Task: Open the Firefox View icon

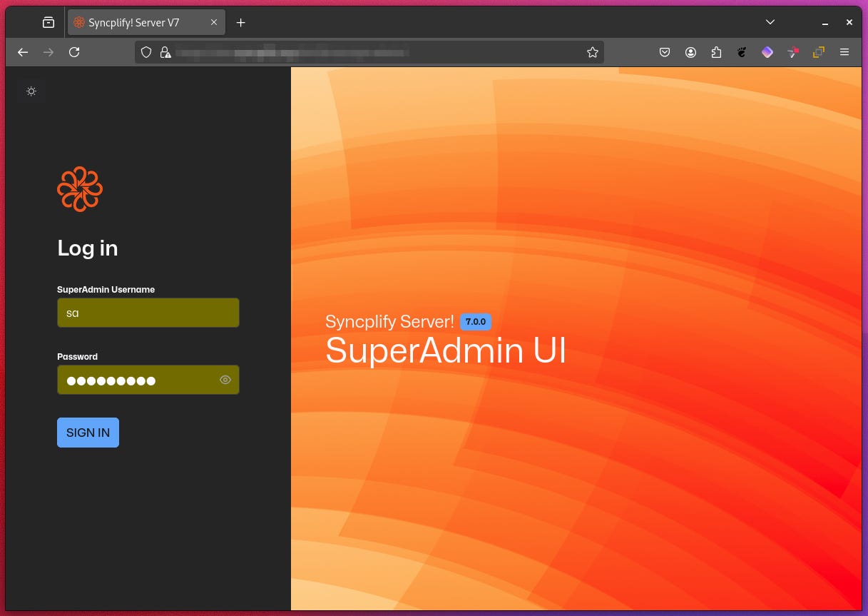Action: tap(48, 23)
